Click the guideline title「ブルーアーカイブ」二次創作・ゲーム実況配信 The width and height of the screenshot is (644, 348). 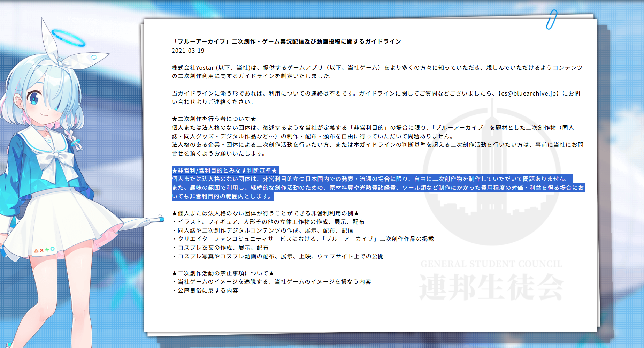click(286, 41)
